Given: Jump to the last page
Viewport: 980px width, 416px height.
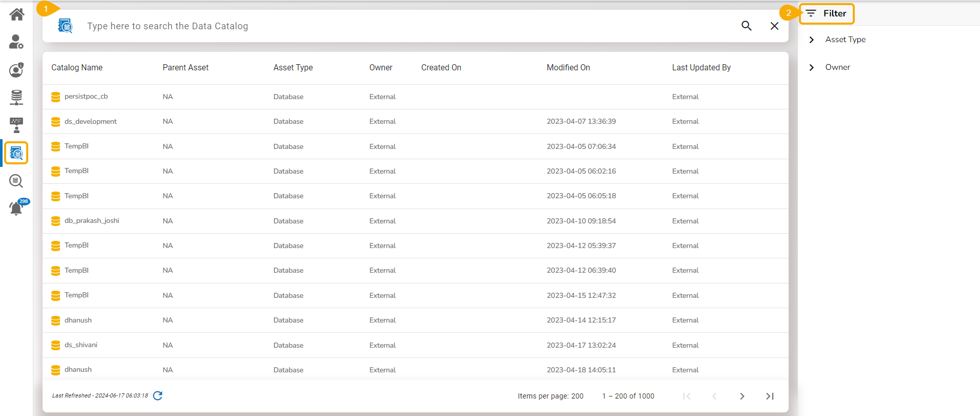Looking at the screenshot, I should (x=770, y=396).
